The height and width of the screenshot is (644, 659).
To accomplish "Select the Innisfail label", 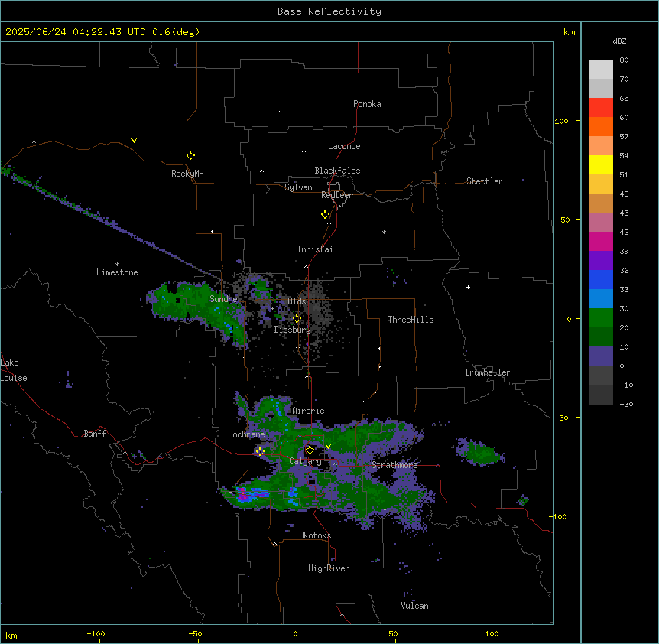I will (317, 249).
